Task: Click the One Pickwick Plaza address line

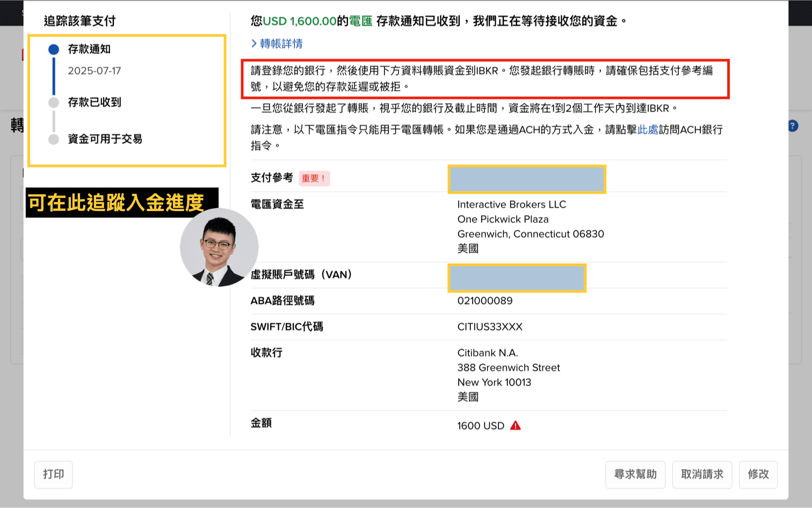Action: (x=503, y=219)
